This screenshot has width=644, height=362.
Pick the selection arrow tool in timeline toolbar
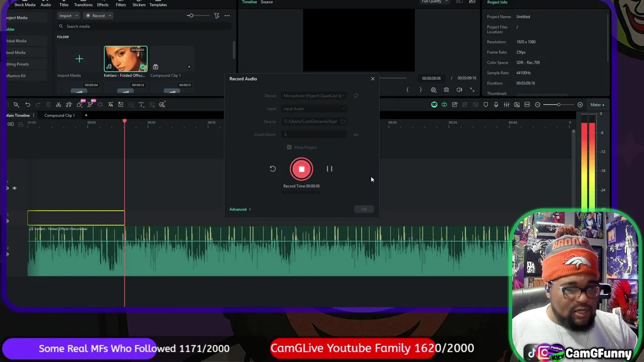click(16, 105)
